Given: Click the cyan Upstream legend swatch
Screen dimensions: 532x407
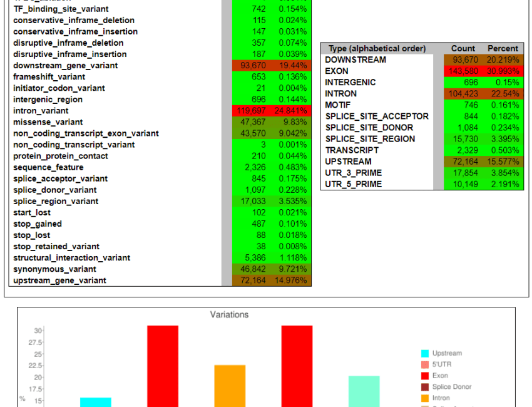Looking at the screenshot, I should pos(425,353).
